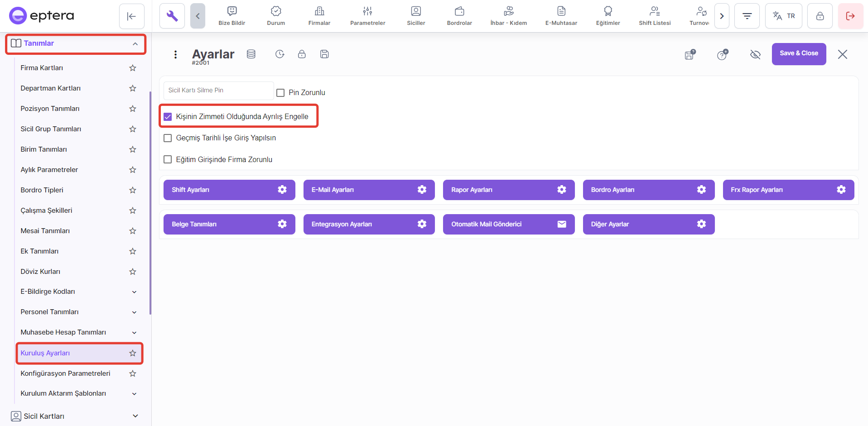Image resolution: width=868 pixels, height=426 pixels.
Task: Check Geçmiş Tarihli İşe Giriş Yapılsın
Action: coord(168,138)
